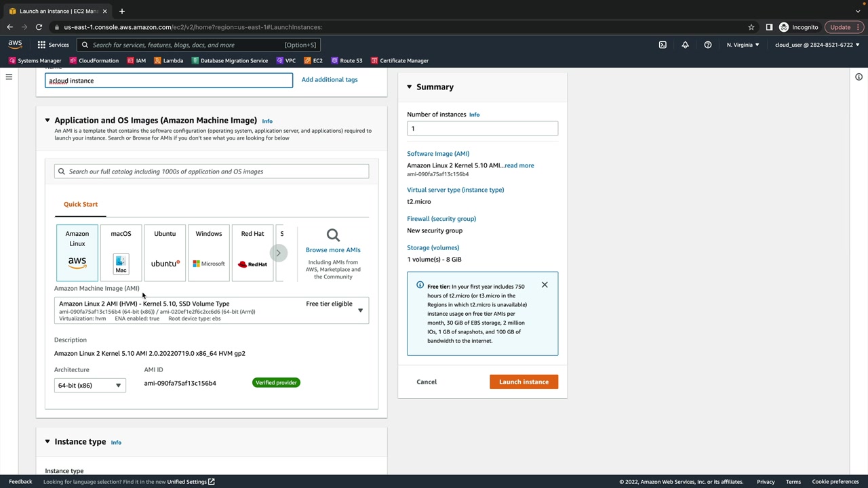This screenshot has height=488, width=868.
Task: Open Route 53 service shortcut
Action: click(x=347, y=60)
